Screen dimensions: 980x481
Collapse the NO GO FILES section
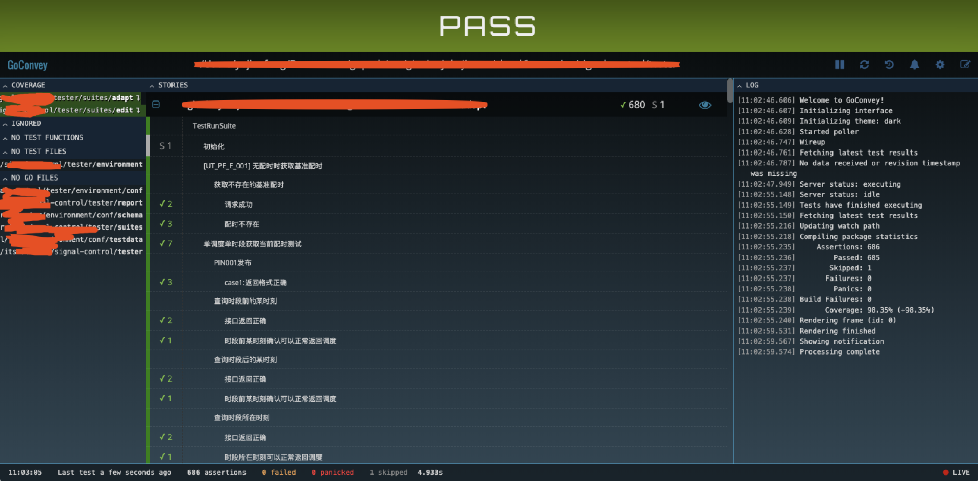30,178
